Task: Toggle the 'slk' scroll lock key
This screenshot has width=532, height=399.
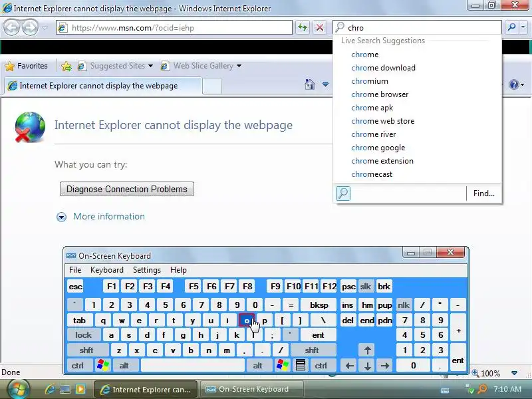Action: (x=365, y=287)
